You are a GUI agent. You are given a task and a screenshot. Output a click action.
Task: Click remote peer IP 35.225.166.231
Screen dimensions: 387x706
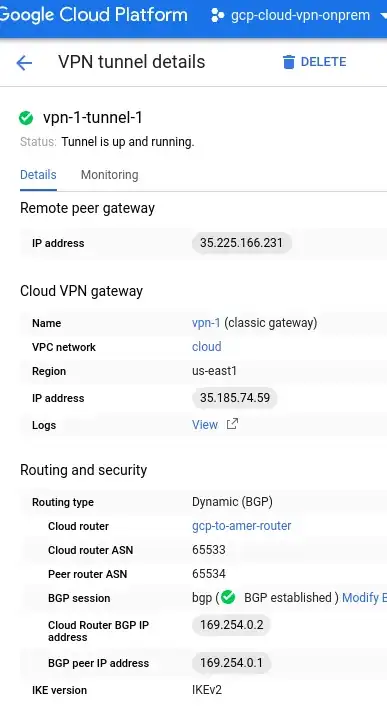point(242,243)
